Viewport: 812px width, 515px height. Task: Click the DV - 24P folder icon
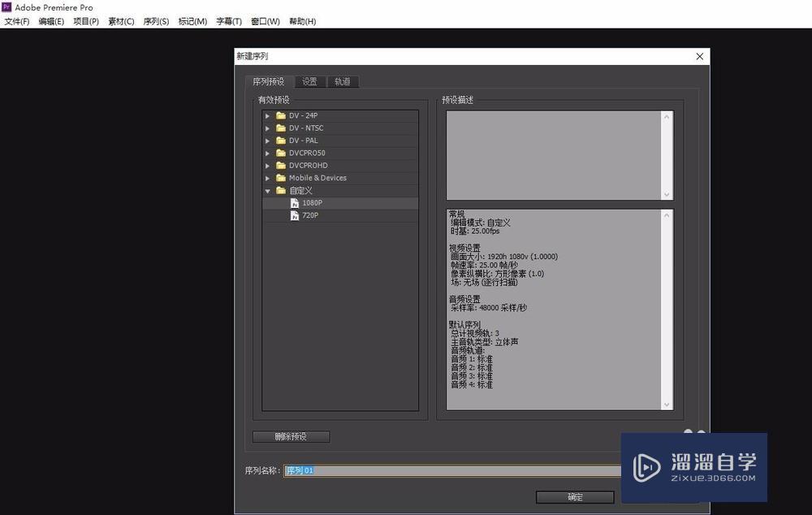tap(281, 115)
